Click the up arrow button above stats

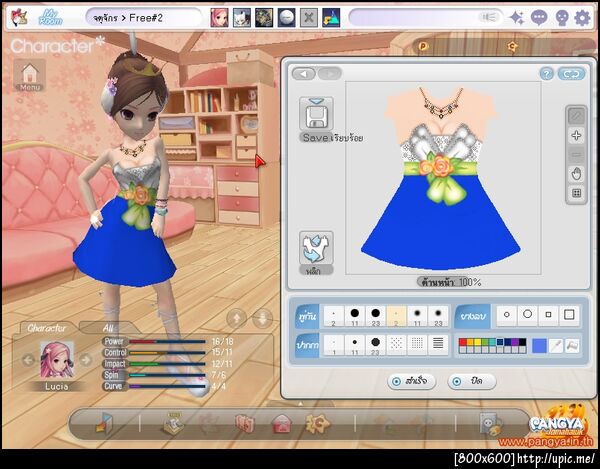pyautogui.click(x=236, y=318)
